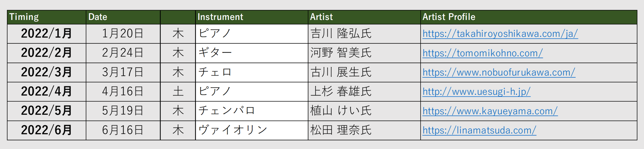Screen dimensions: 644x149
Task: Click the Artist column header
Action: (x=364, y=17)
